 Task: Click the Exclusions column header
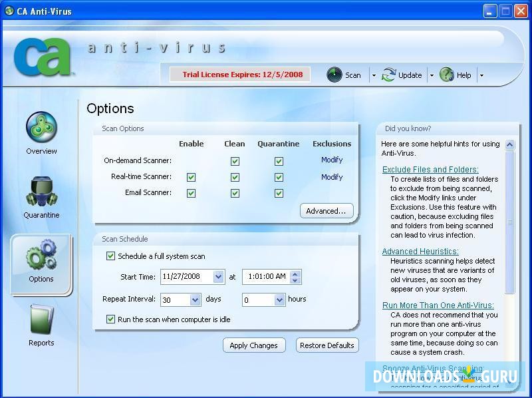(332, 144)
